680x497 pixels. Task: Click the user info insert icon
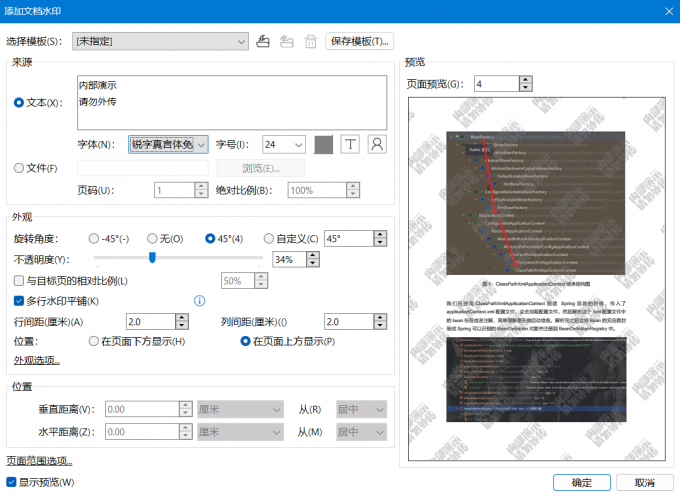377,144
